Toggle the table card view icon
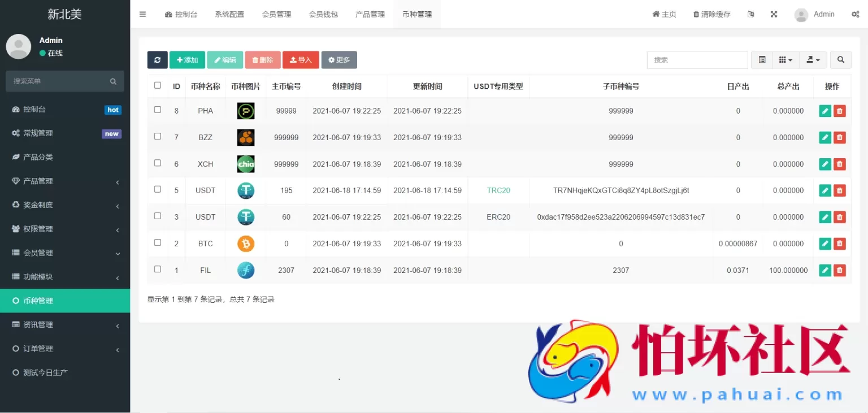The image size is (868, 413). (762, 60)
